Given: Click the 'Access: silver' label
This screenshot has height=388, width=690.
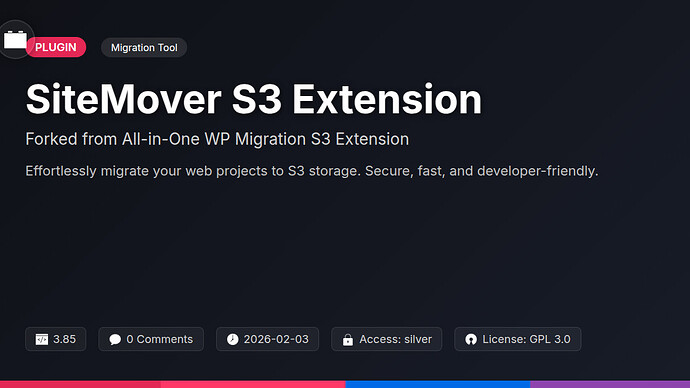Looking at the screenshot, I should point(396,339).
